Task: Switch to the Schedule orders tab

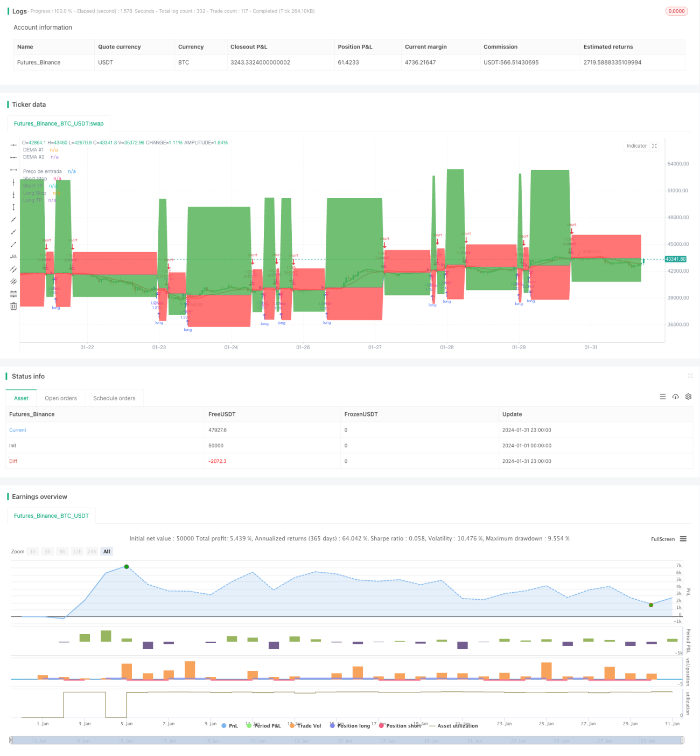Action: point(114,398)
